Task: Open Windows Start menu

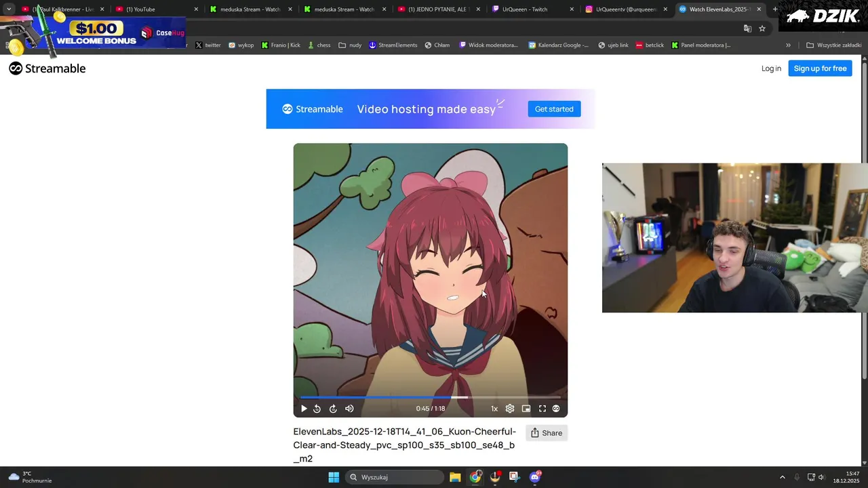Action: pos(334,477)
